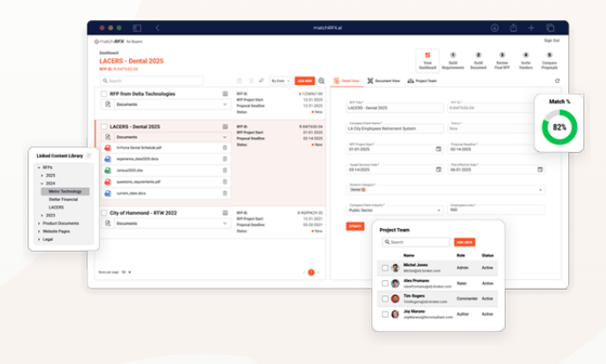Open calendar for RFP Project Start date
Viewport: 606px width, 364px height.
pyautogui.click(x=439, y=148)
